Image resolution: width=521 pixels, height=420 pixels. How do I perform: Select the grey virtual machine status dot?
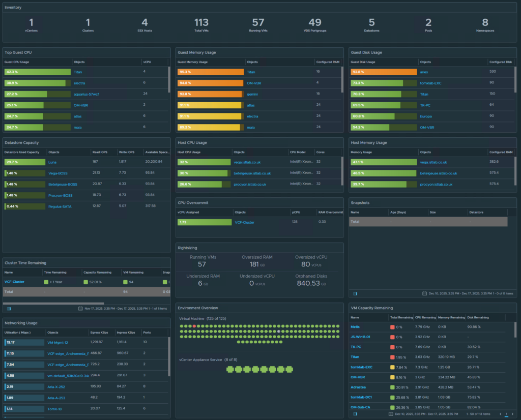pos(278,331)
